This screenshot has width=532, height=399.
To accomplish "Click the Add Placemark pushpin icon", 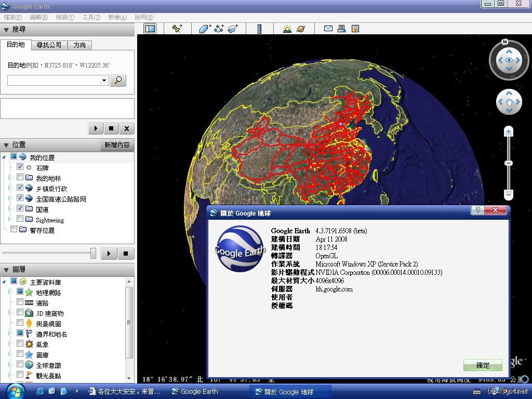I will tap(177, 29).
